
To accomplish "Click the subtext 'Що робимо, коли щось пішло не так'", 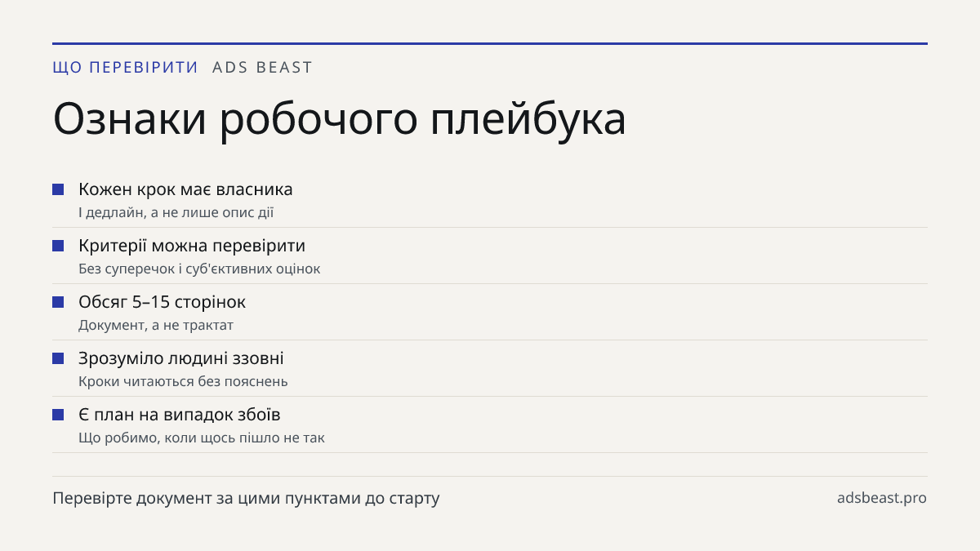I will click(x=202, y=438).
